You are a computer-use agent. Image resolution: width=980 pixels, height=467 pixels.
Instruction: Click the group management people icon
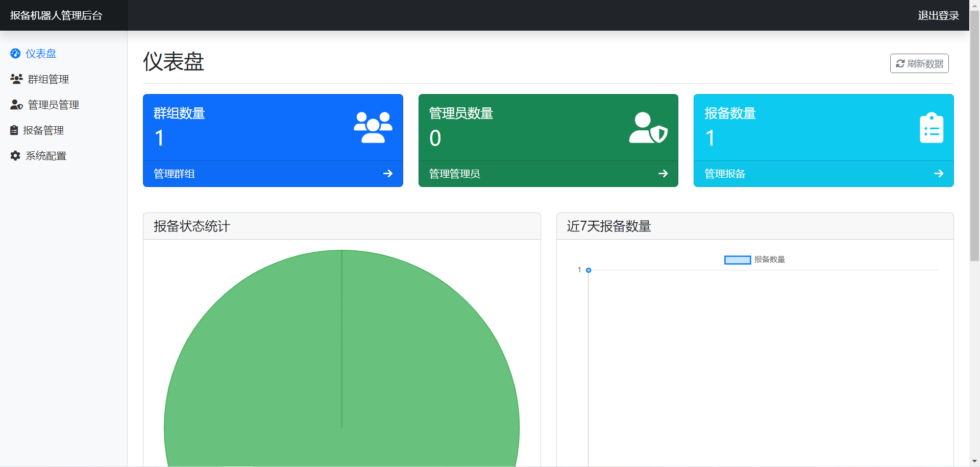16,79
